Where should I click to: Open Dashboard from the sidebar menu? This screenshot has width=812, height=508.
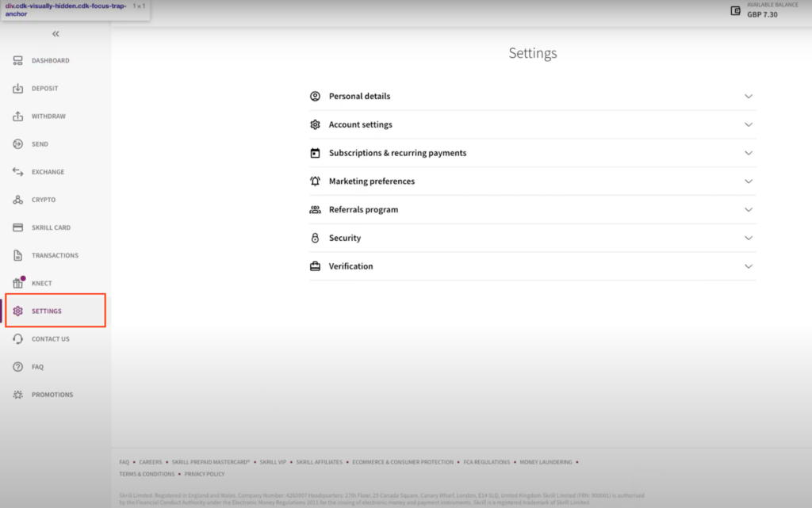[50, 60]
